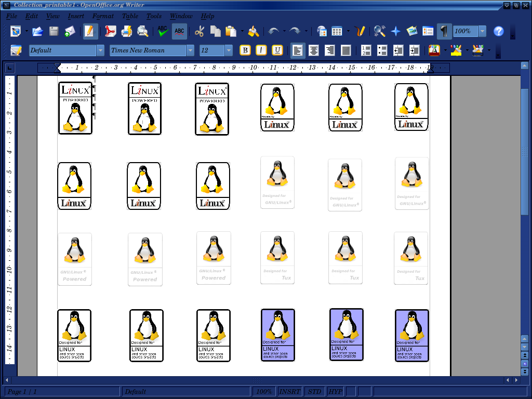This screenshot has height=399, width=532.
Task: Redo with the forward arrow icon
Action: (295, 31)
